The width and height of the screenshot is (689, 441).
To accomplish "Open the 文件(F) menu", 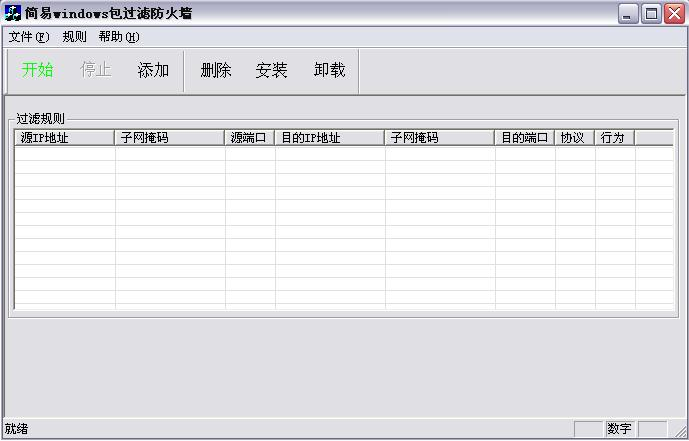I will tap(29, 37).
